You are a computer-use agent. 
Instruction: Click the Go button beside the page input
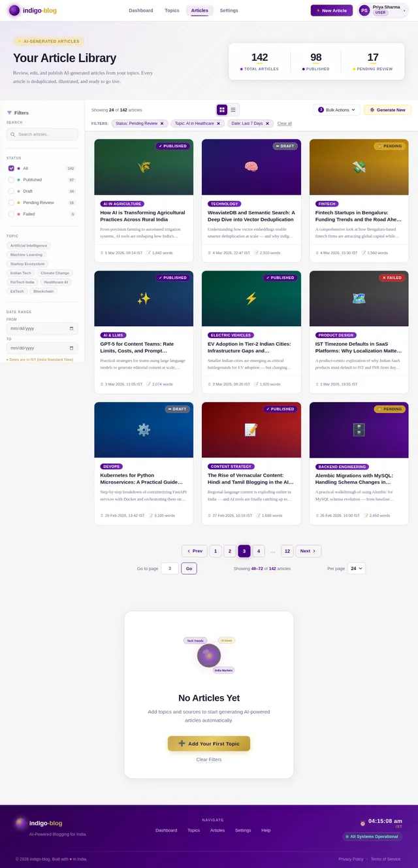click(189, 569)
